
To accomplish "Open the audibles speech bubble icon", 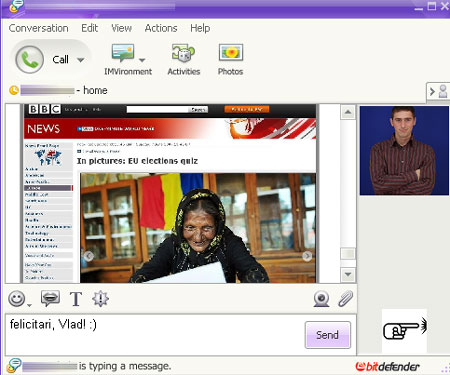I will [x=50, y=298].
